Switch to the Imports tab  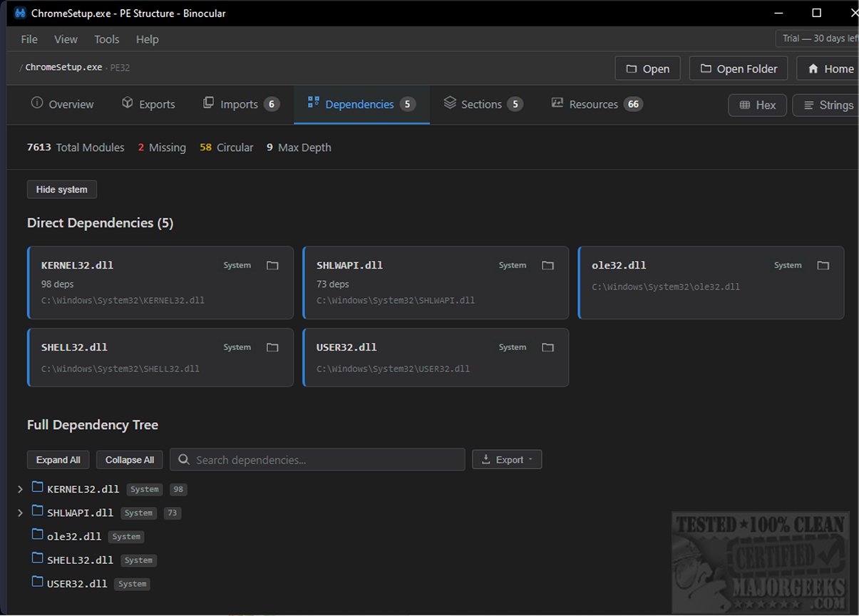[241, 104]
